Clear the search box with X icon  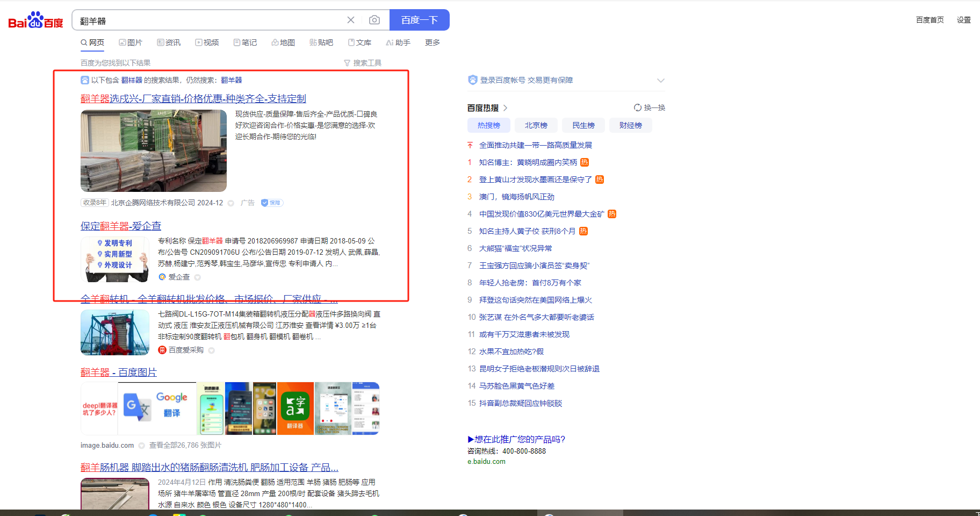pyautogui.click(x=351, y=20)
